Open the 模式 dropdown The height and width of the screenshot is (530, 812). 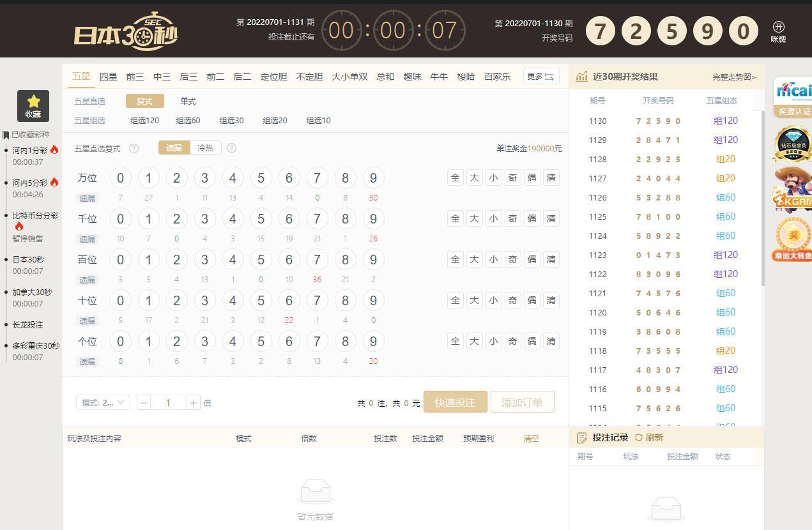[103, 402]
